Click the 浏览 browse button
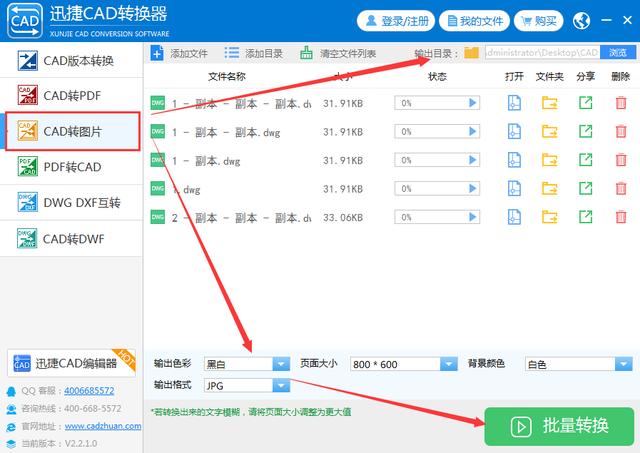 tap(618, 52)
